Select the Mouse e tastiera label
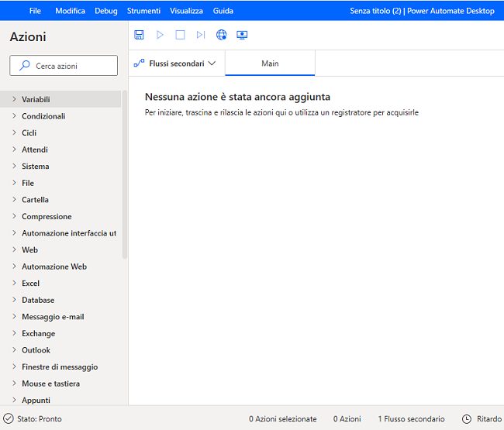 click(x=50, y=384)
